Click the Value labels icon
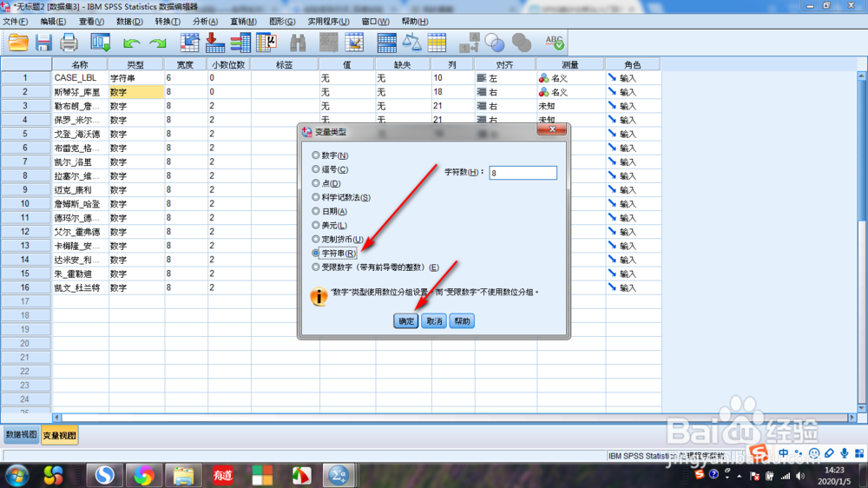This screenshot has width=868, height=488. pos(470,43)
